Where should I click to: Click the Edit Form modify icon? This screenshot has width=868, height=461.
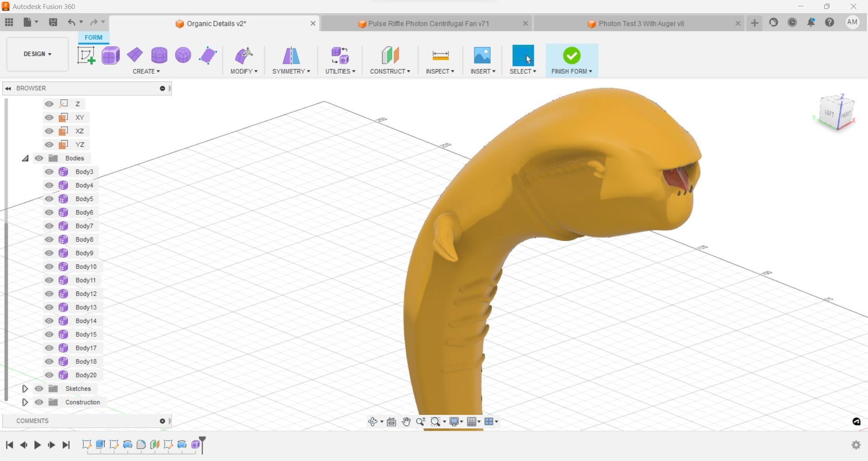tap(244, 56)
